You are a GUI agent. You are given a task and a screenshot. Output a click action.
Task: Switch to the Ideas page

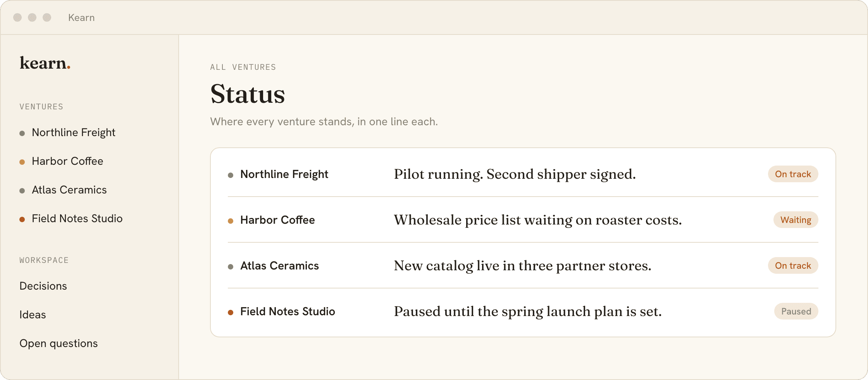(x=33, y=315)
